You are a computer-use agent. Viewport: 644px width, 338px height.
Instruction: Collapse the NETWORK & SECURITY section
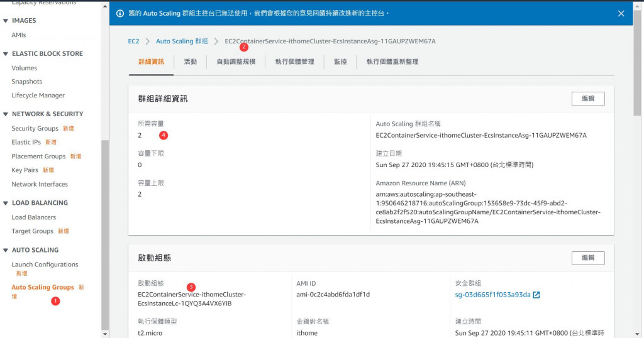coord(5,114)
